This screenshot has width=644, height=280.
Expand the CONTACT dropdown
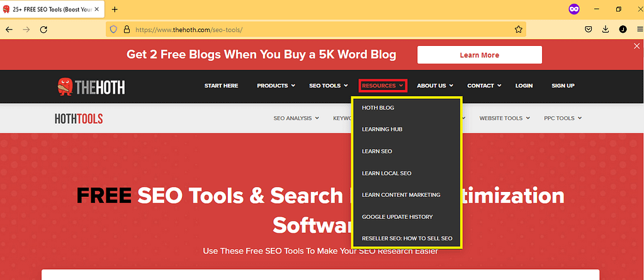pos(484,86)
